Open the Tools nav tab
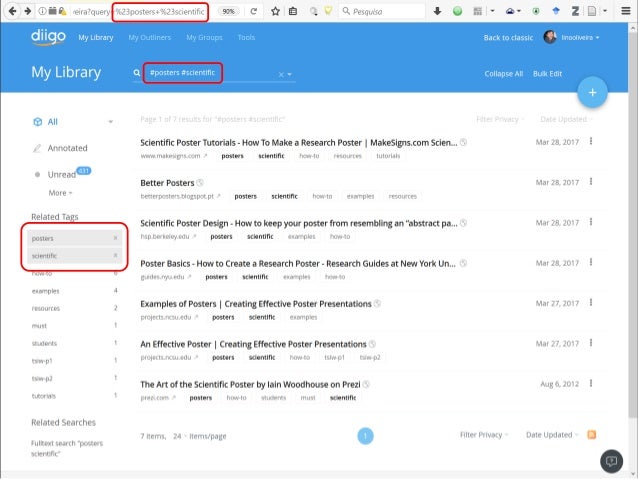The height and width of the screenshot is (479, 638). point(246,37)
